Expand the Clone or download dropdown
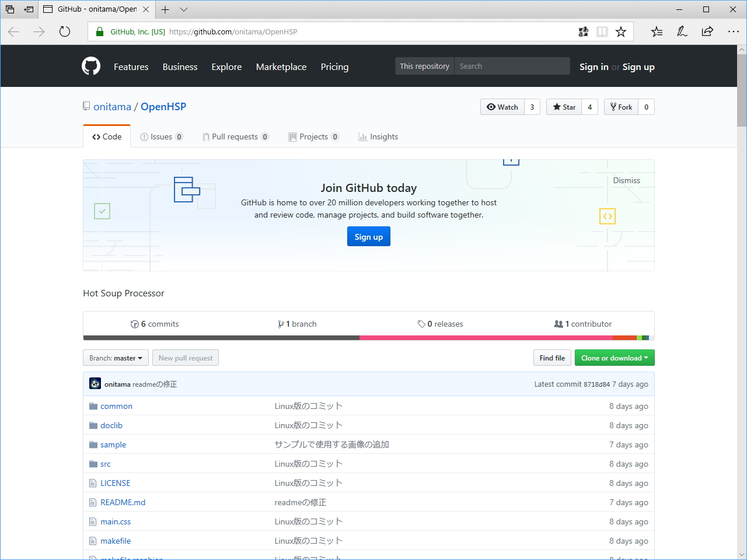The height and width of the screenshot is (560, 747). [615, 358]
